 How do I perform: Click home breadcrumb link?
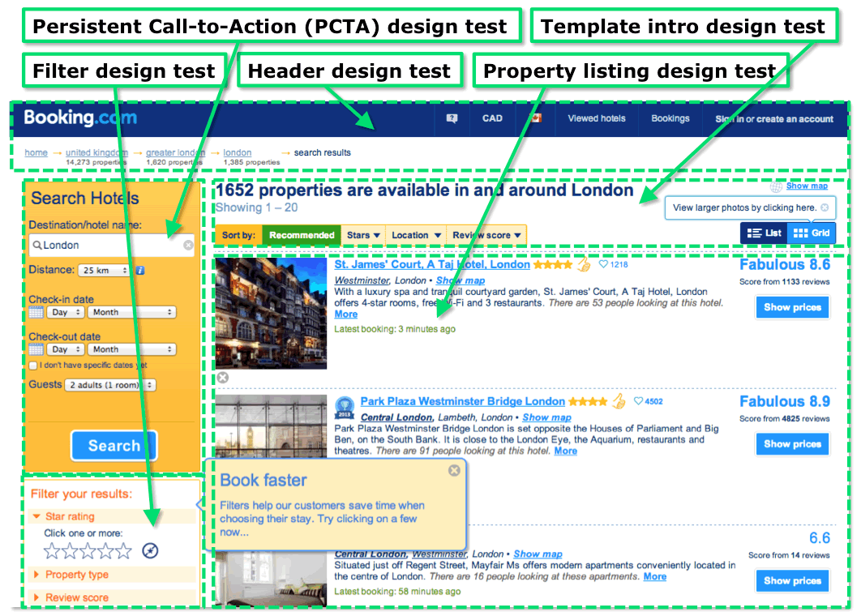click(36, 152)
